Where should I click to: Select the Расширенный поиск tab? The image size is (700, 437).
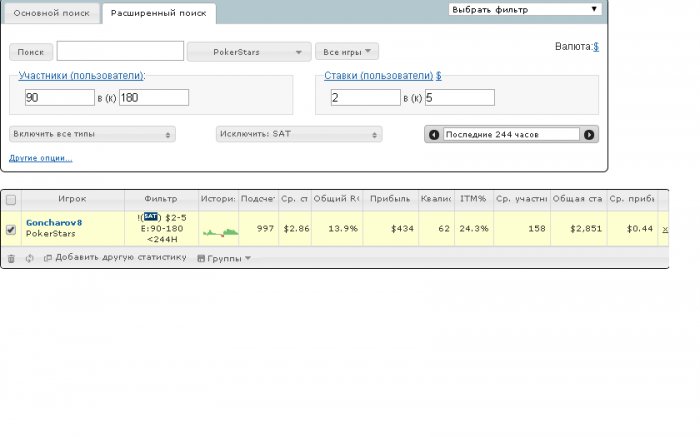pos(159,13)
